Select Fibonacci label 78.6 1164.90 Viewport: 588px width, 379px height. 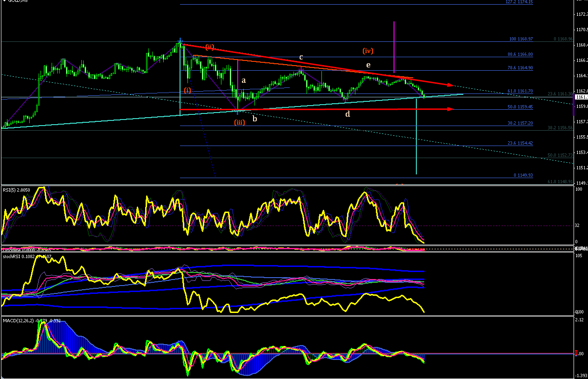pos(520,68)
